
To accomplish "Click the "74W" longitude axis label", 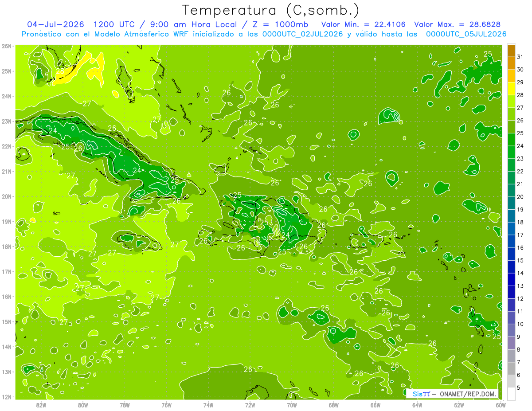I will click(x=208, y=405).
